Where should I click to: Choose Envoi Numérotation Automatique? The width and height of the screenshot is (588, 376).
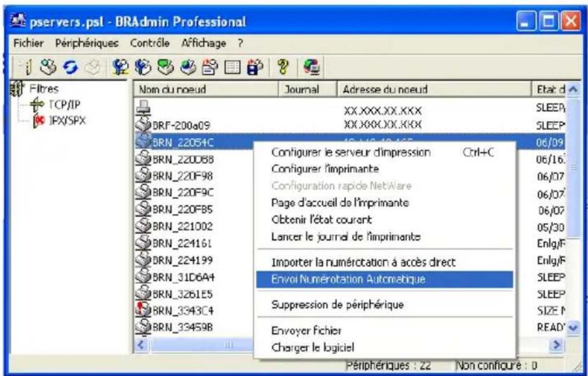(384, 279)
